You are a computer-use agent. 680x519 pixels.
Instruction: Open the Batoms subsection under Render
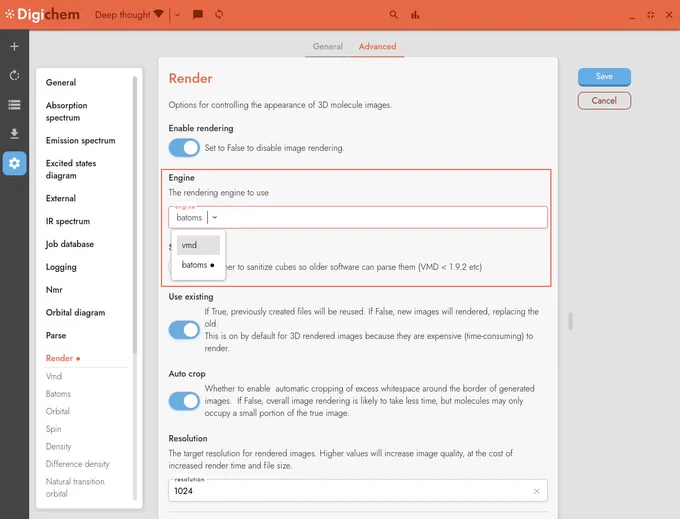tap(58, 394)
